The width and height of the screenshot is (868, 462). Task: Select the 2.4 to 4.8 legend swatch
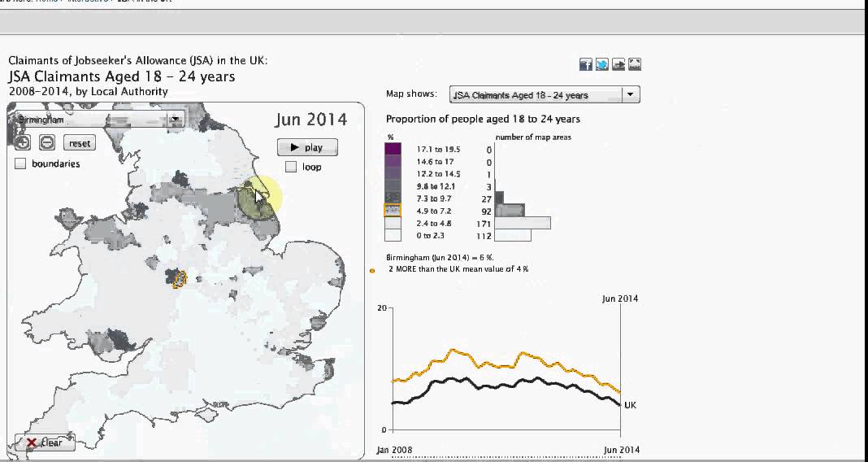click(x=393, y=223)
